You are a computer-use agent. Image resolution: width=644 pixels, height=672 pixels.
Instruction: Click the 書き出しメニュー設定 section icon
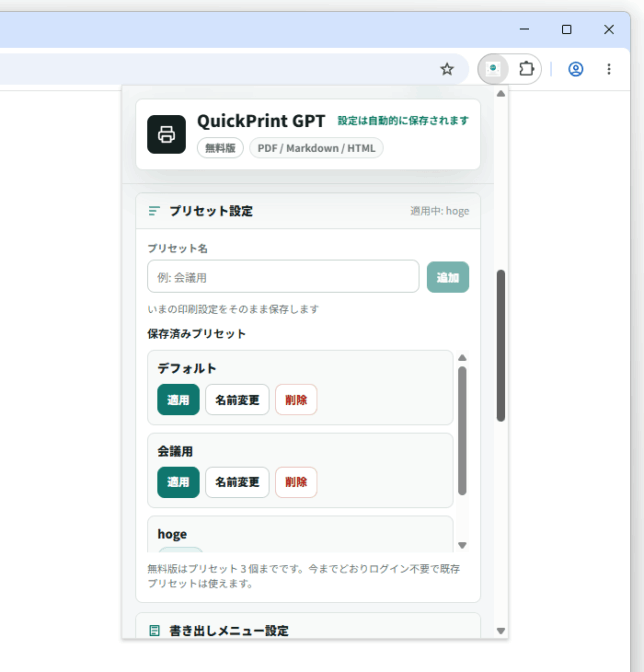pos(154,630)
